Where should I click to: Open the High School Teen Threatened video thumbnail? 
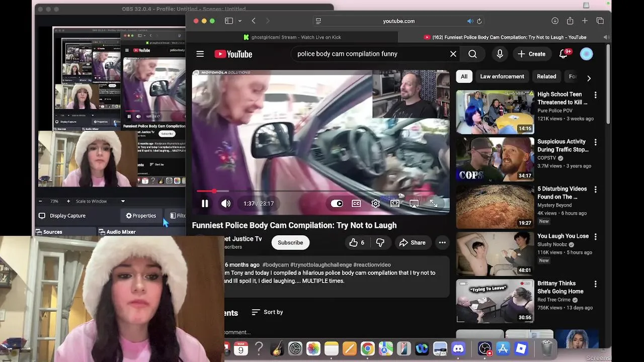495,112
